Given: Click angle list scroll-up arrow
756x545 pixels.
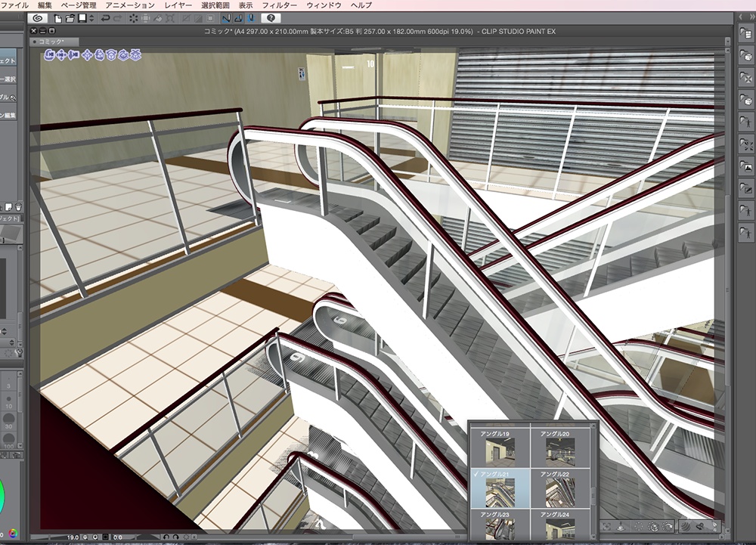Looking at the screenshot, I should 594,427.
